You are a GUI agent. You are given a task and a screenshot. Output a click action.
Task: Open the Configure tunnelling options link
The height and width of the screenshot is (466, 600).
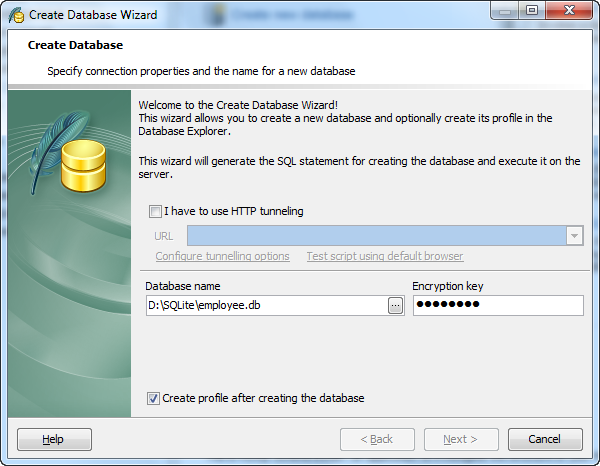(x=222, y=256)
